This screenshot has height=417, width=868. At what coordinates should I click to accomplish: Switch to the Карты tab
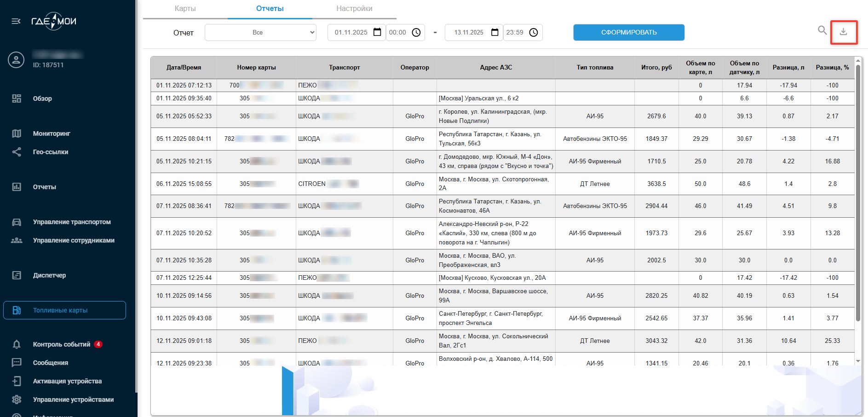185,9
